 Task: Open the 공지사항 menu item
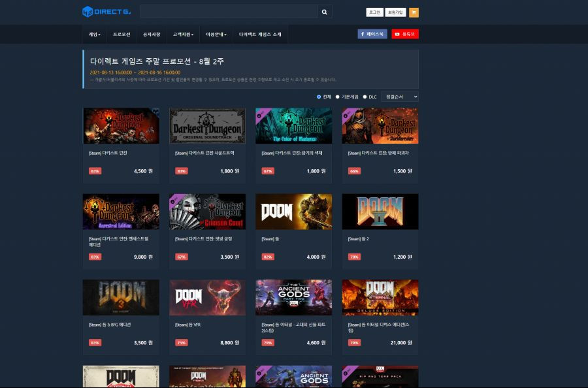(152, 35)
